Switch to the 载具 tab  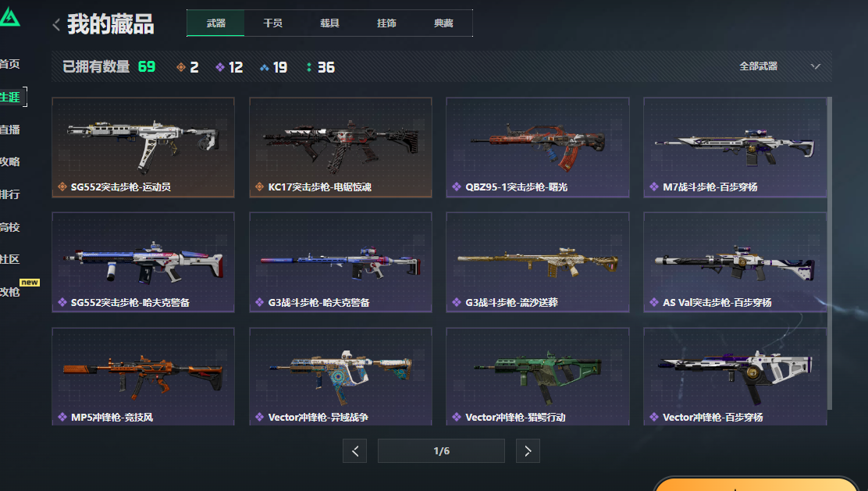(330, 23)
